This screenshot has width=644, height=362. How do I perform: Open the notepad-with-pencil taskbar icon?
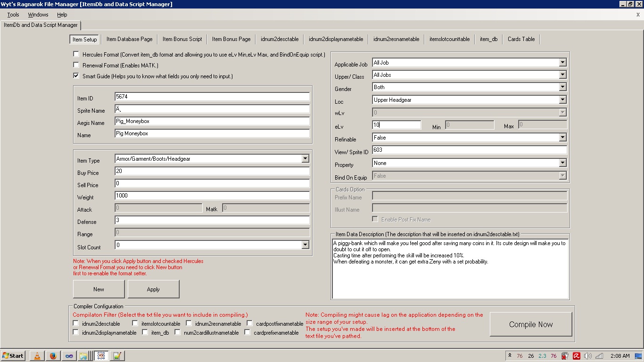pos(116,356)
